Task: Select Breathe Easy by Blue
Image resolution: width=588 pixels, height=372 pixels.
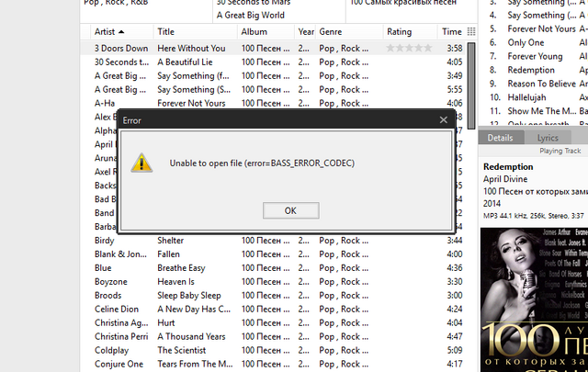Action: (273, 268)
